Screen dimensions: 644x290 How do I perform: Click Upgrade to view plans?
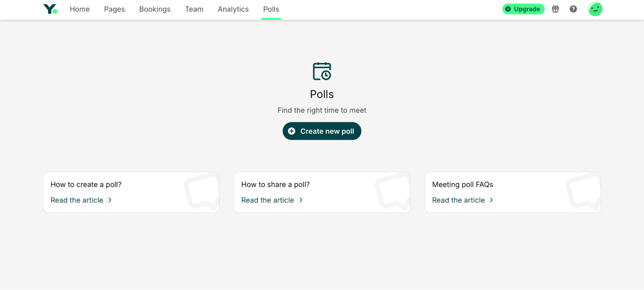pos(523,9)
